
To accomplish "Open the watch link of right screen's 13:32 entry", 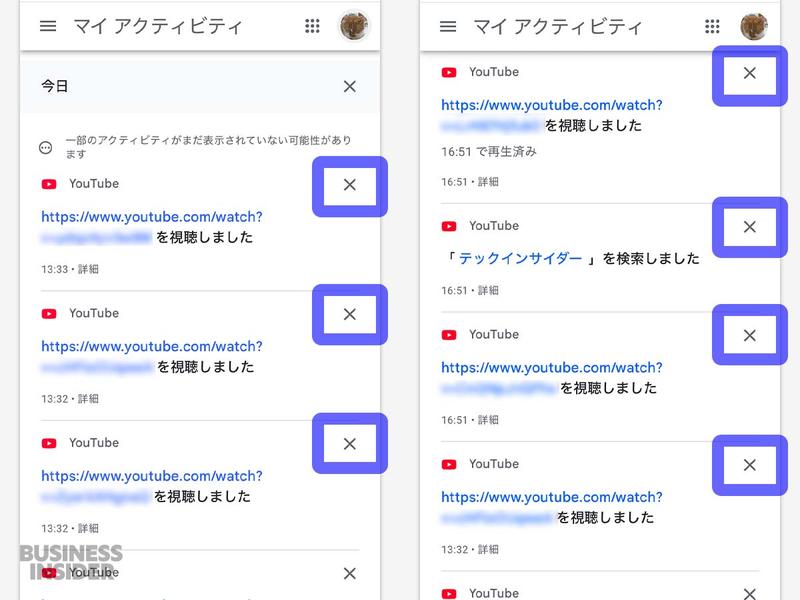I will [x=552, y=497].
